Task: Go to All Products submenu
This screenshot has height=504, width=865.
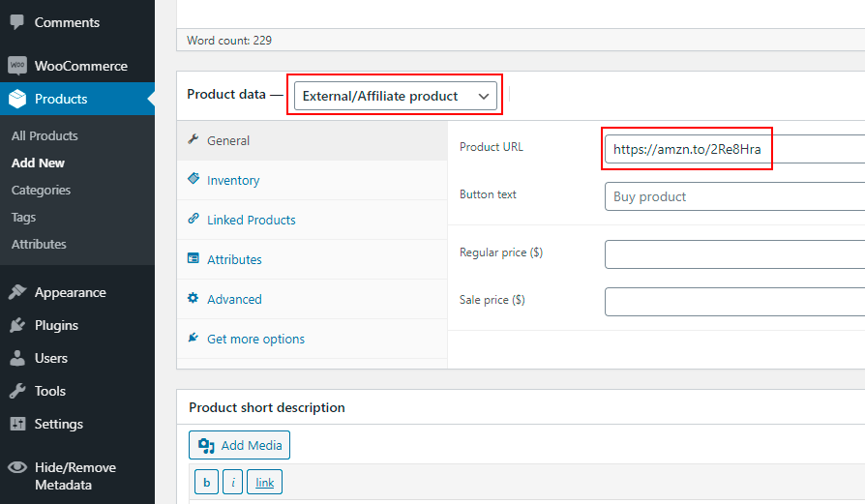Action: (x=45, y=135)
